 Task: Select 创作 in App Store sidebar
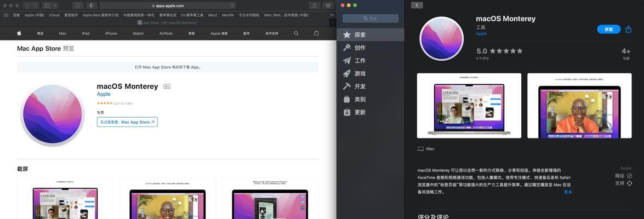371,48
